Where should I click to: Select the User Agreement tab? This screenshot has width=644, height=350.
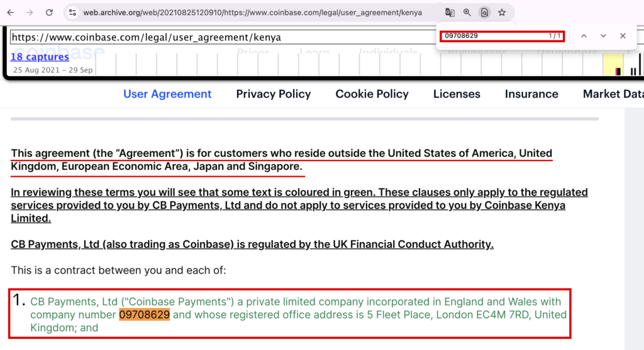pos(167,94)
